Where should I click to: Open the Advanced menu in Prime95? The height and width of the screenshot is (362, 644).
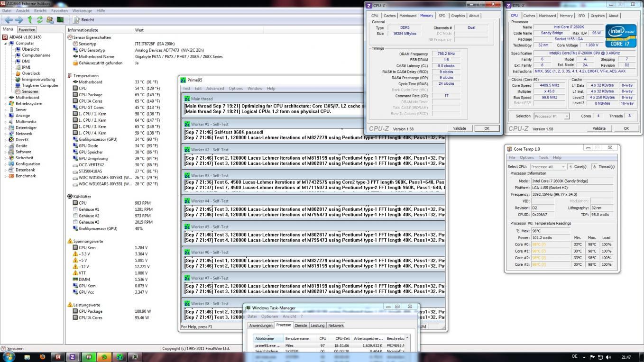(215, 89)
